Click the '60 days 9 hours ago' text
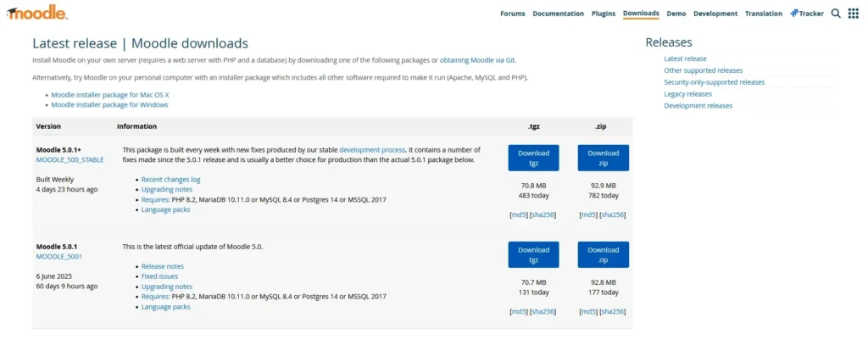868x351 pixels. [x=67, y=287]
